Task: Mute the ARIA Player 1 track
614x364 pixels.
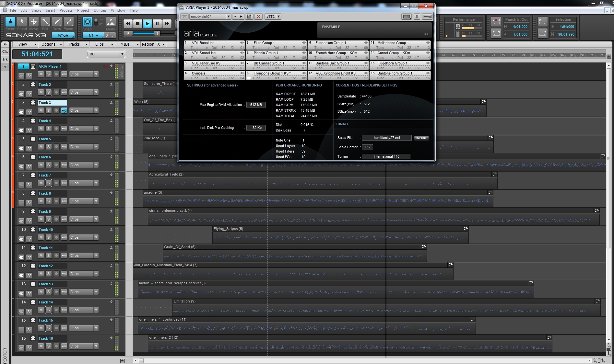Action: pos(41,74)
